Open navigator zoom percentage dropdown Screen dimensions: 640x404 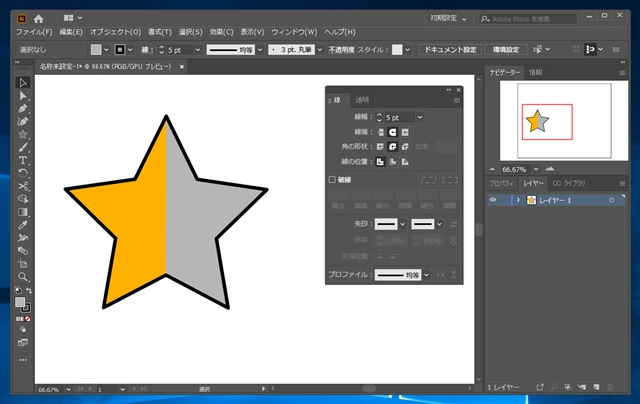coord(536,169)
